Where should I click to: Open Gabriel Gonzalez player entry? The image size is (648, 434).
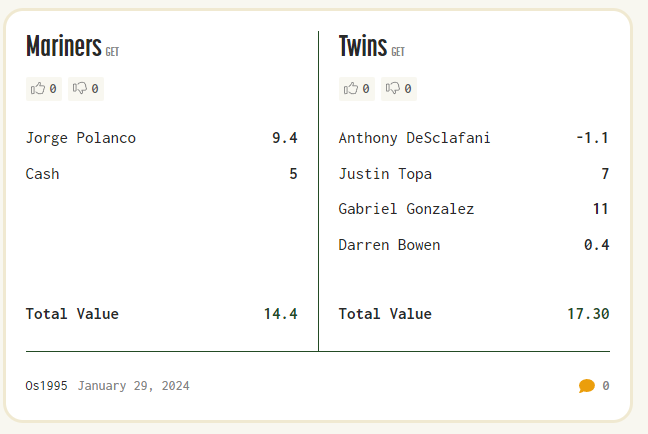(406, 209)
